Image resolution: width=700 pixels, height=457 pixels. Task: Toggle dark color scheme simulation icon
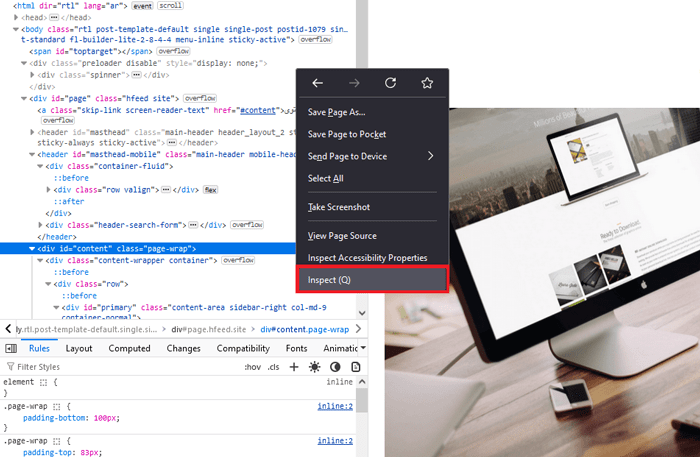pyautogui.click(x=335, y=367)
